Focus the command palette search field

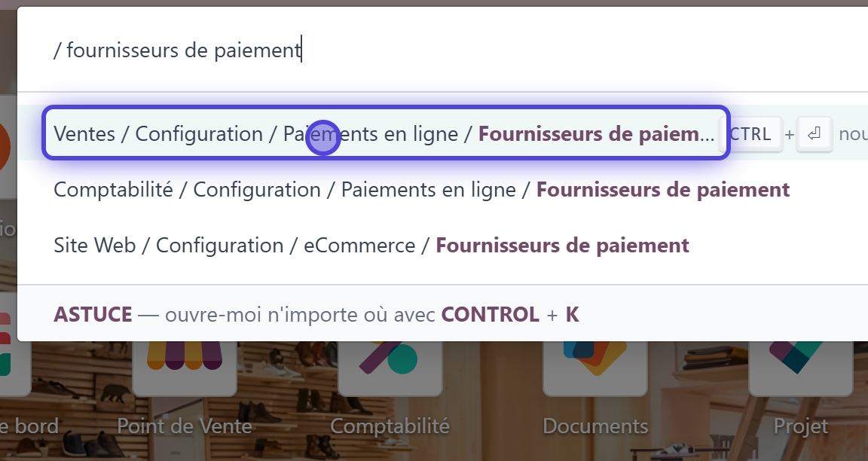pos(452,50)
